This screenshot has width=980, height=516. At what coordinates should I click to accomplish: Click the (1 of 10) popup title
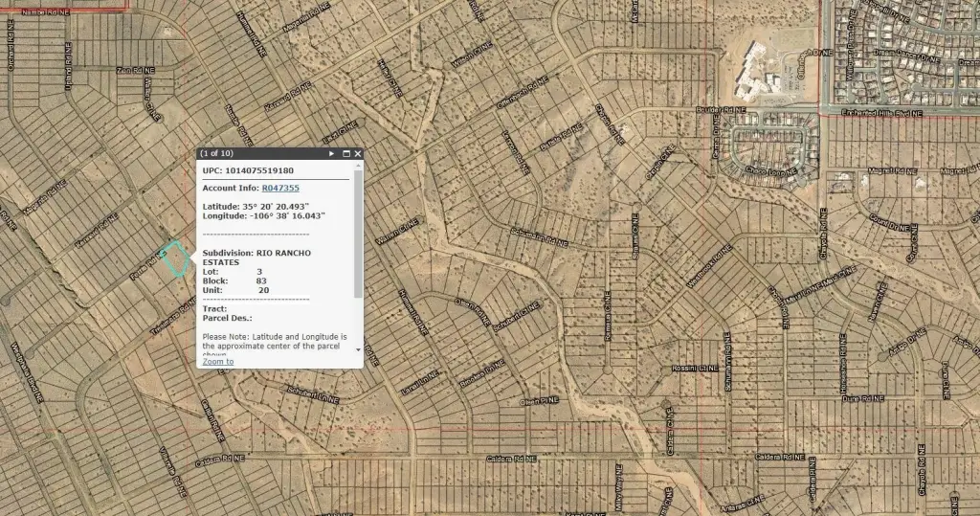coord(216,153)
